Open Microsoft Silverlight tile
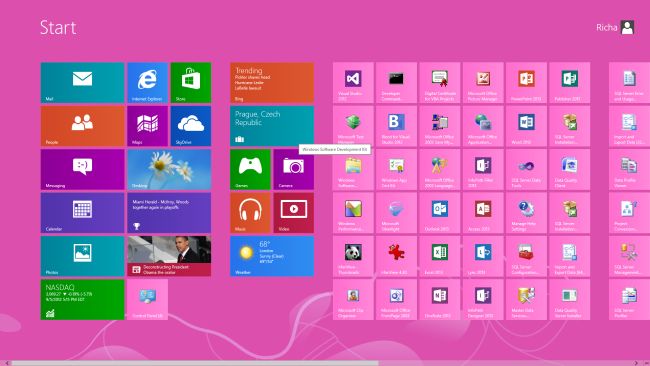 pyautogui.click(x=396, y=213)
